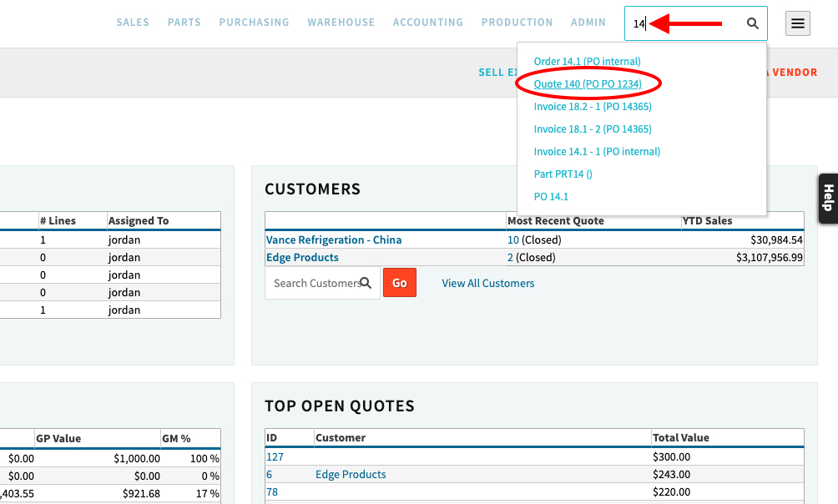
Task: Open the Sales menu
Action: click(x=133, y=23)
